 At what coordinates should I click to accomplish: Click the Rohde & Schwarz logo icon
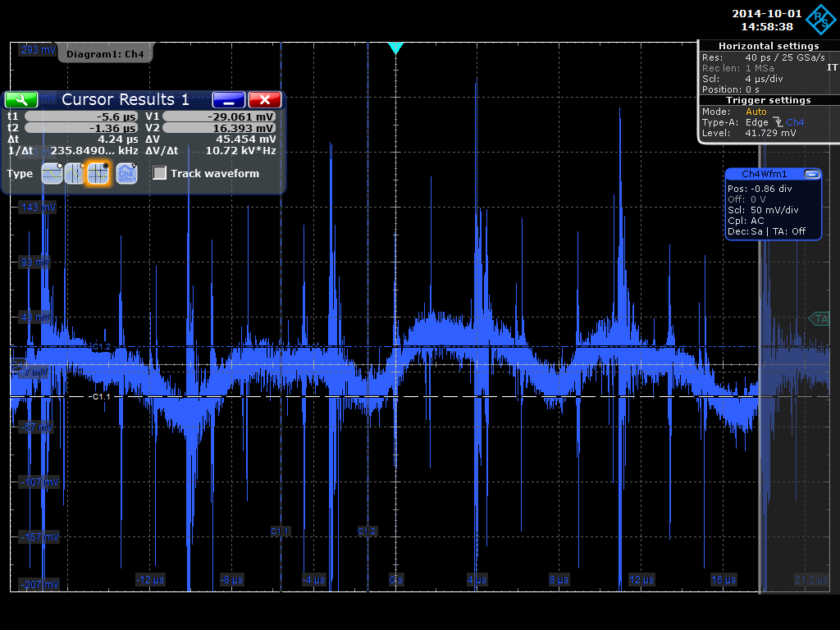(x=819, y=19)
